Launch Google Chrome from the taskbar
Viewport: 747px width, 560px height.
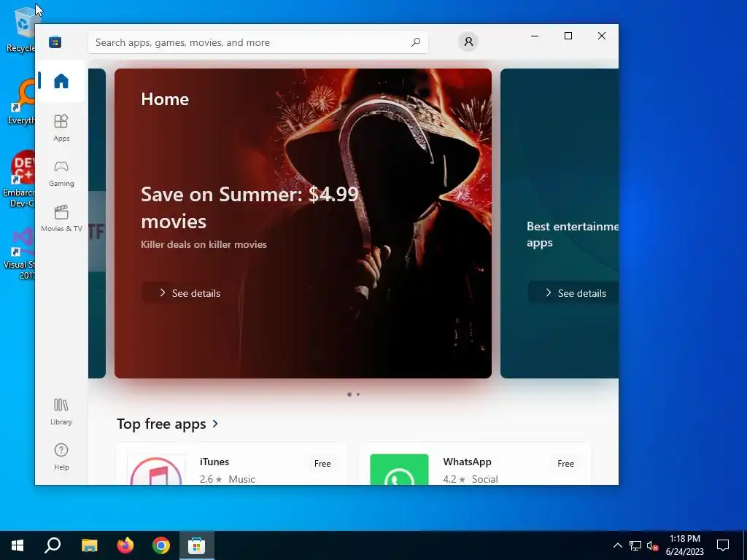(161, 545)
